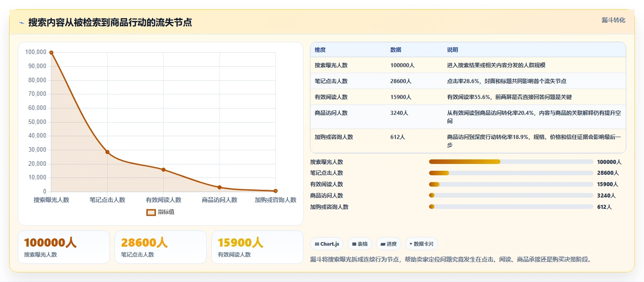The width and height of the screenshot is (644, 282).
Task: Click the 笔记点击人数 x-axis label
Action: click(x=107, y=200)
